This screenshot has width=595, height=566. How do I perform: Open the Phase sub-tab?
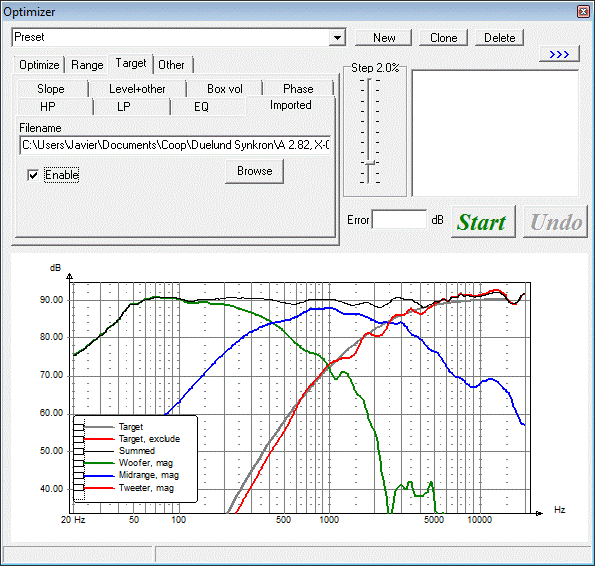point(298,89)
